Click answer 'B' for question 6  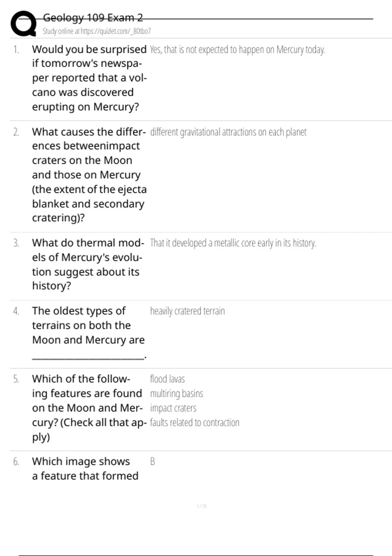pyautogui.click(x=153, y=461)
